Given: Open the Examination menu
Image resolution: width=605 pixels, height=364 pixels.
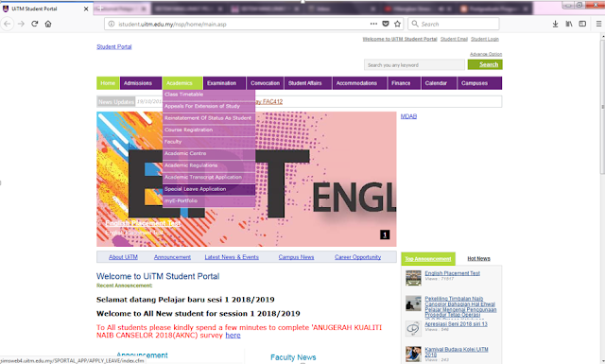Looking at the screenshot, I should [x=225, y=83].
